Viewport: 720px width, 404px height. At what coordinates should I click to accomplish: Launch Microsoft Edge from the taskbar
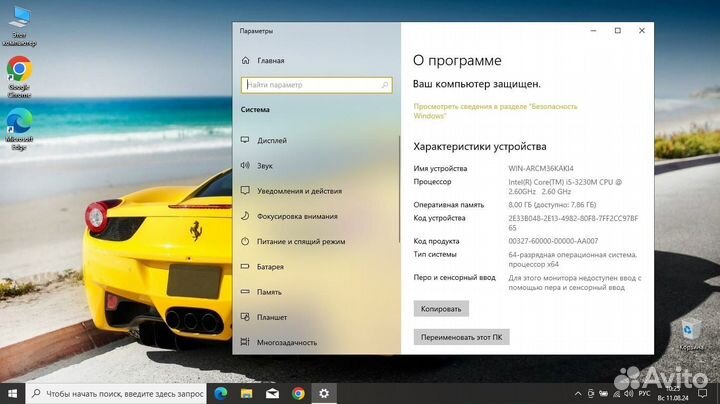coord(221,393)
